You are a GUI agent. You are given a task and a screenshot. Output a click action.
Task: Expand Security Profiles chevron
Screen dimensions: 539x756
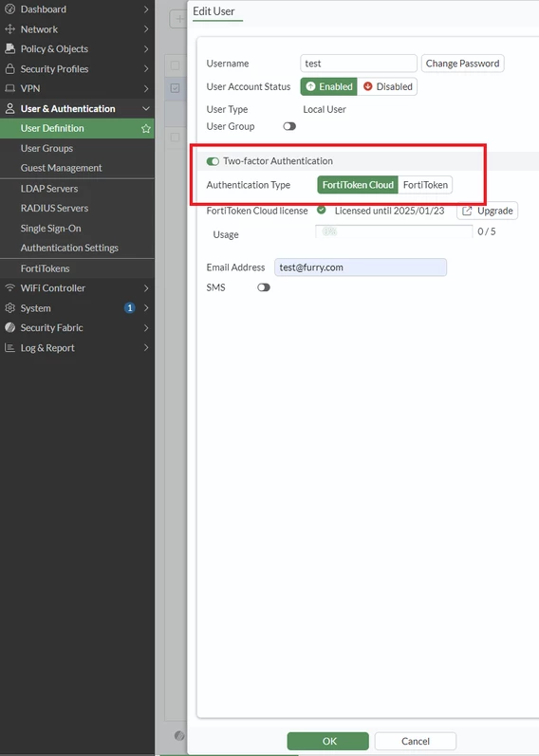(x=146, y=69)
